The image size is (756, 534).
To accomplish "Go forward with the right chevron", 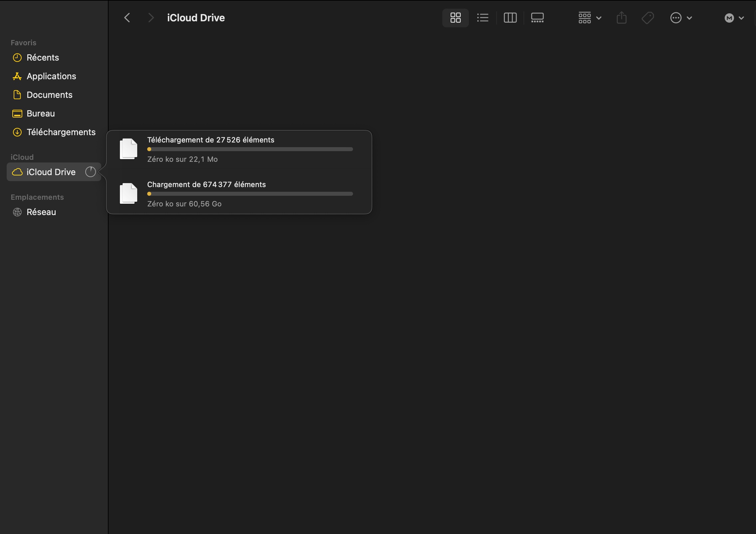I will coord(151,18).
